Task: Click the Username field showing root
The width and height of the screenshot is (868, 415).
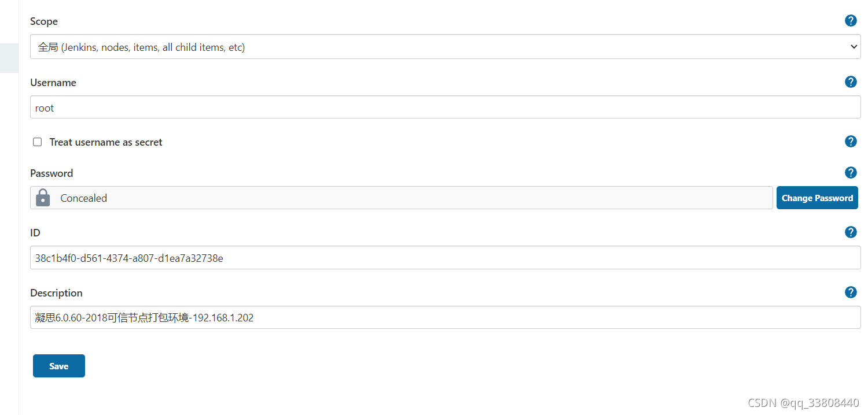Action: (444, 107)
